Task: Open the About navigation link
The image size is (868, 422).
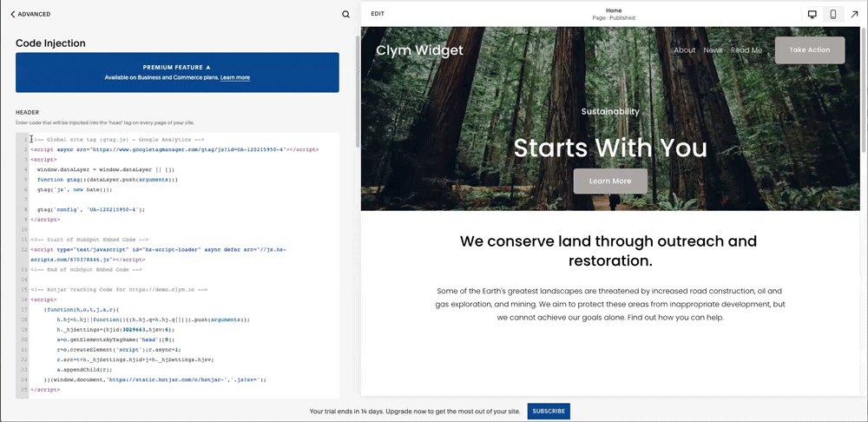Action: pos(684,49)
